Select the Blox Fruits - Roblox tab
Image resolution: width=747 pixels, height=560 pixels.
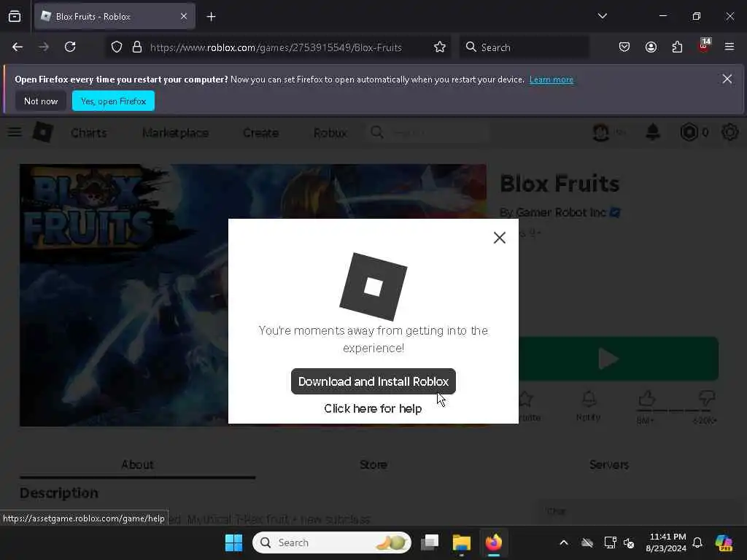click(115, 17)
